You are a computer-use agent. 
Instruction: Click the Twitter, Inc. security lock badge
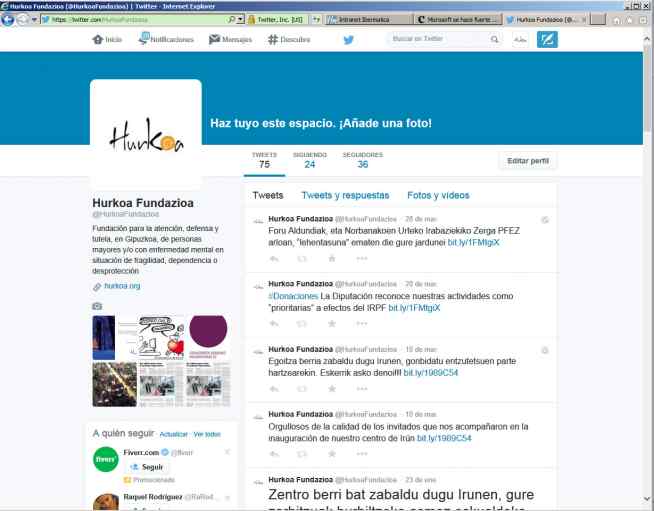click(275, 20)
